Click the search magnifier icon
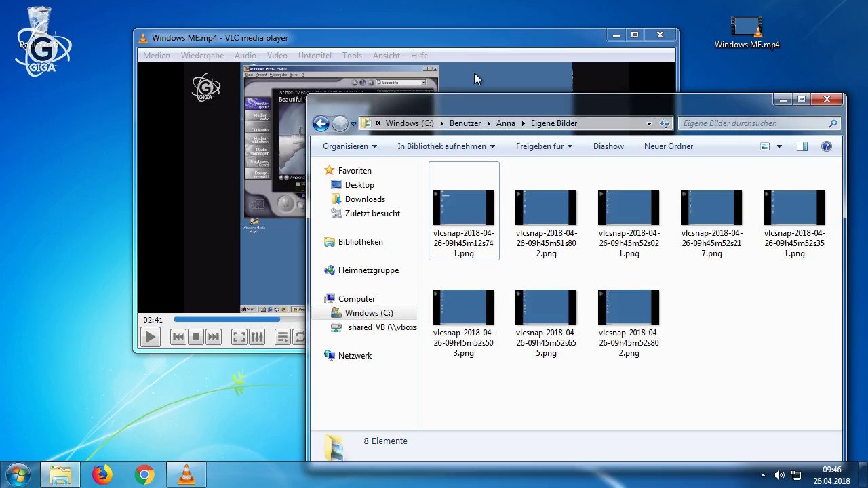Image resolution: width=868 pixels, height=488 pixels. tap(833, 123)
